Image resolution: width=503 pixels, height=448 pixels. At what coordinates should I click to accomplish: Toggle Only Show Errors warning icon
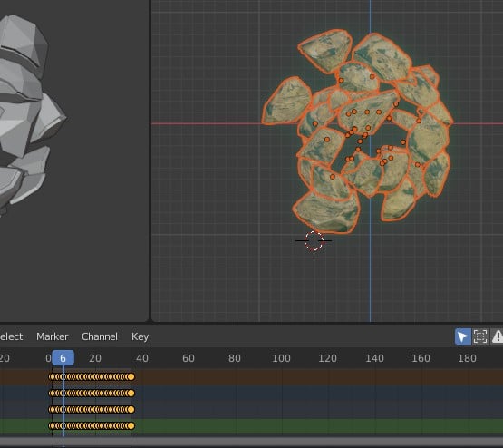497,336
